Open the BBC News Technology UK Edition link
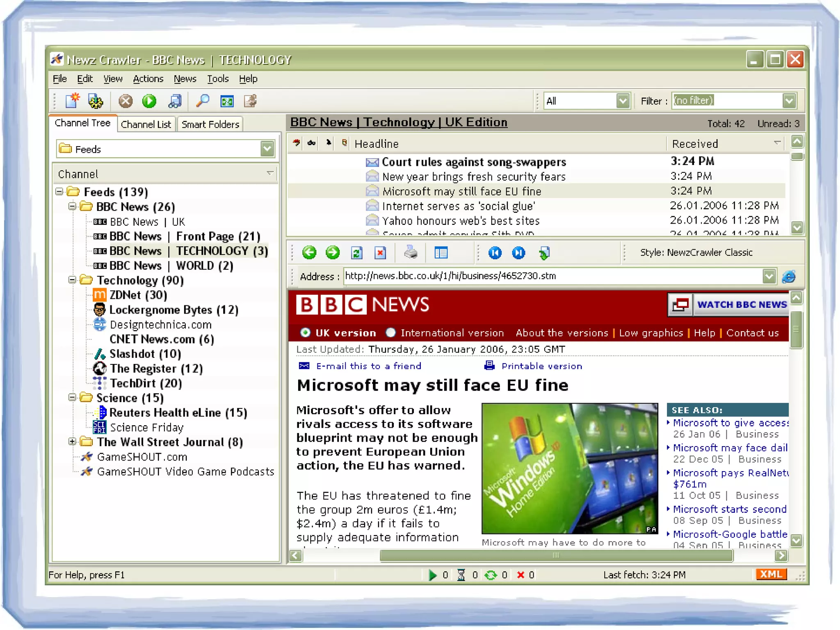The image size is (840, 630). click(x=399, y=122)
